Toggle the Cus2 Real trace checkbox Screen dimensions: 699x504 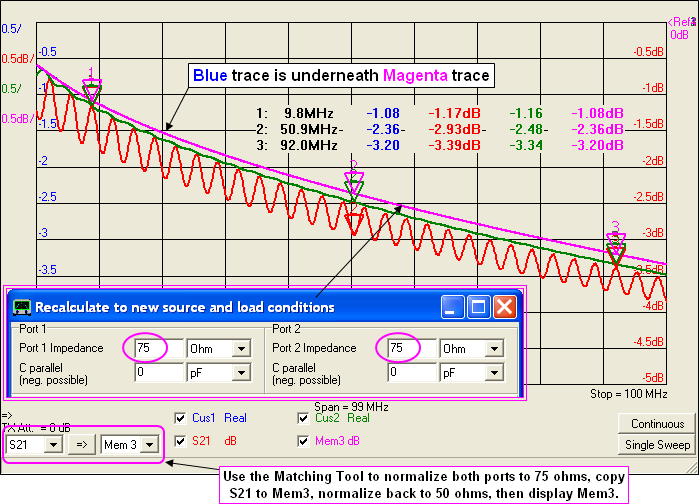tap(306, 418)
